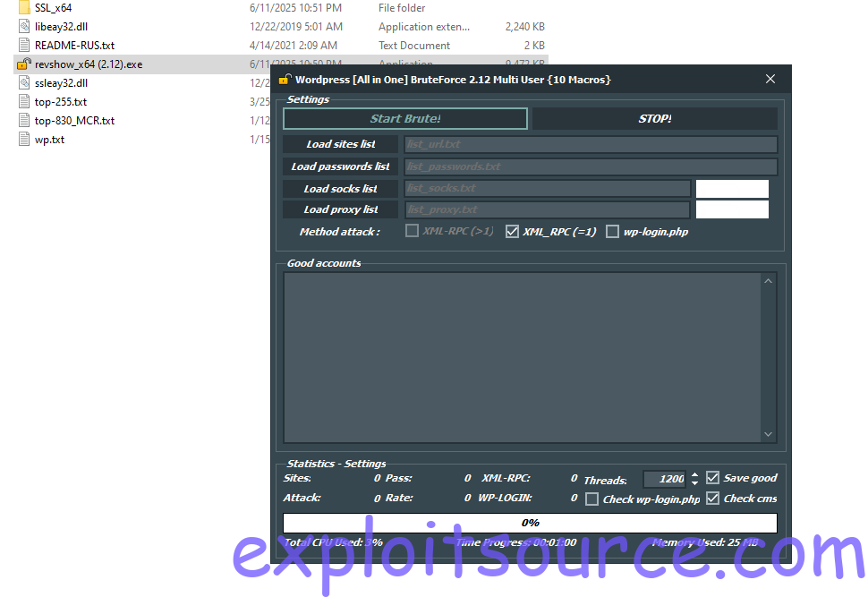
Task: Click inside the Good accounts text area
Action: click(x=523, y=357)
